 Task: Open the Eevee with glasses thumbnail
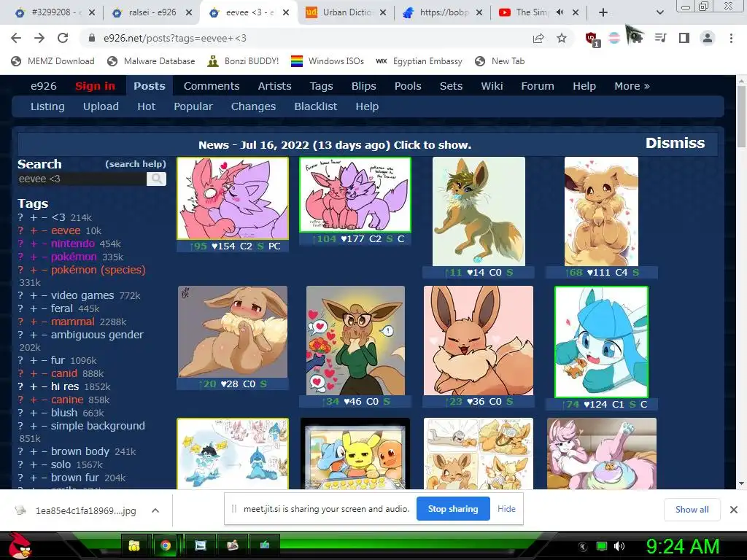click(x=355, y=341)
